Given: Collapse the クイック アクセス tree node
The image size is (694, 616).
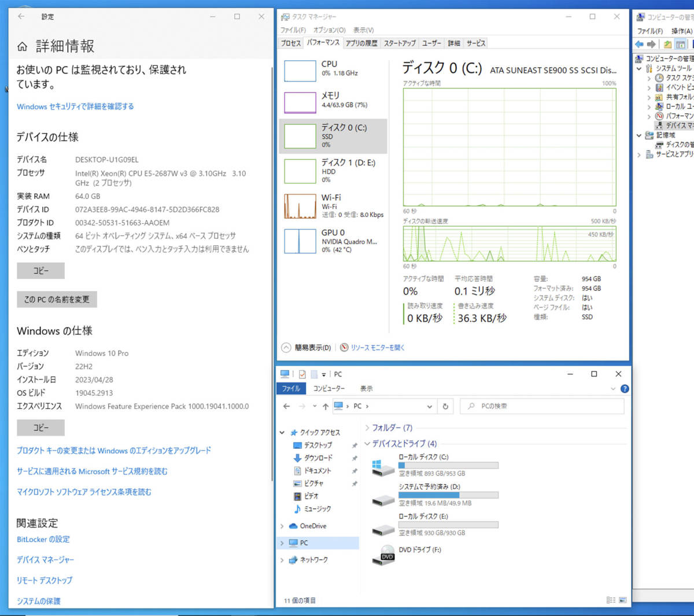Looking at the screenshot, I should pos(282,433).
